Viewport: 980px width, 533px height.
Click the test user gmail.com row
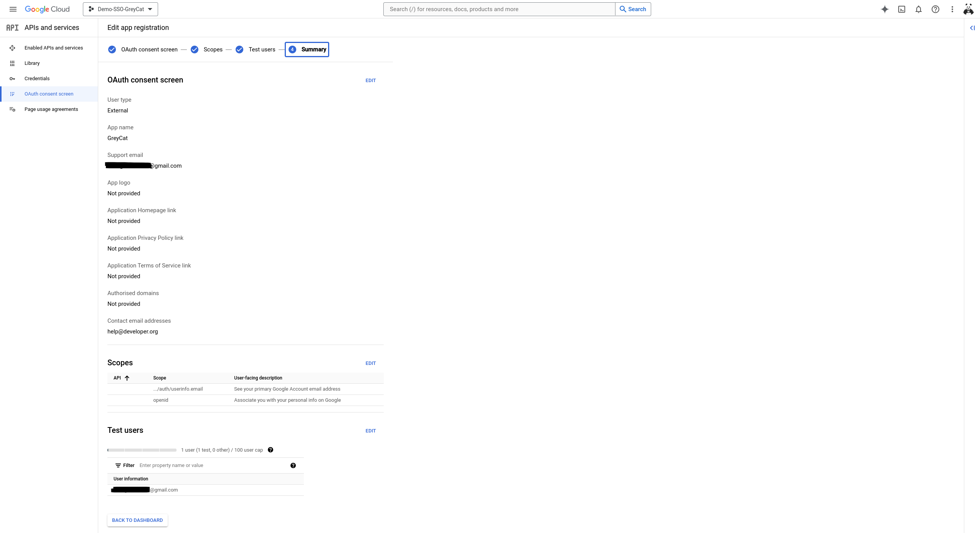206,490
